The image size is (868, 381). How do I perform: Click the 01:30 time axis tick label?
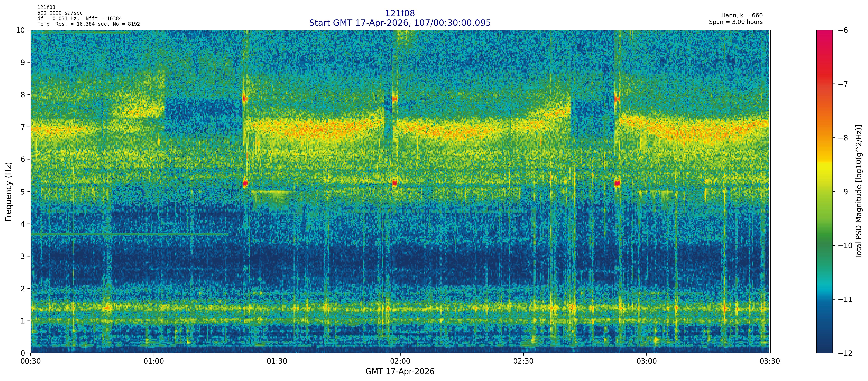click(277, 362)
